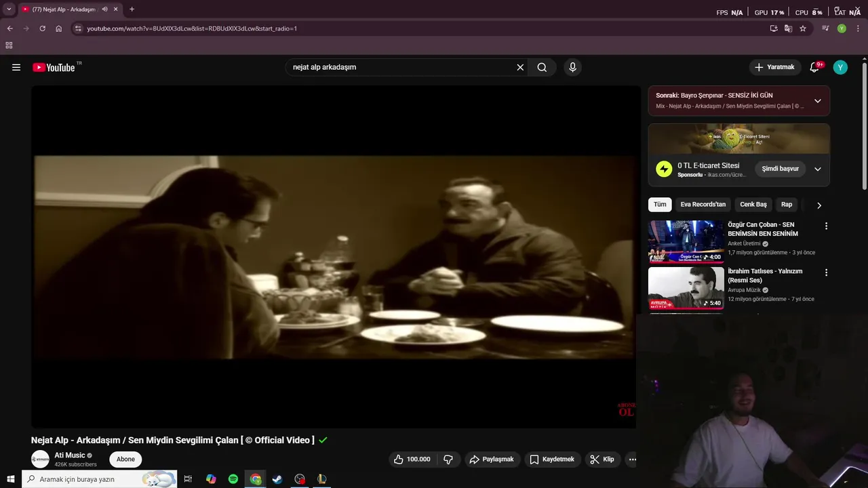The image size is (868, 488).
Task: Open the apps grid in bookmarks bar
Action: tap(9, 45)
